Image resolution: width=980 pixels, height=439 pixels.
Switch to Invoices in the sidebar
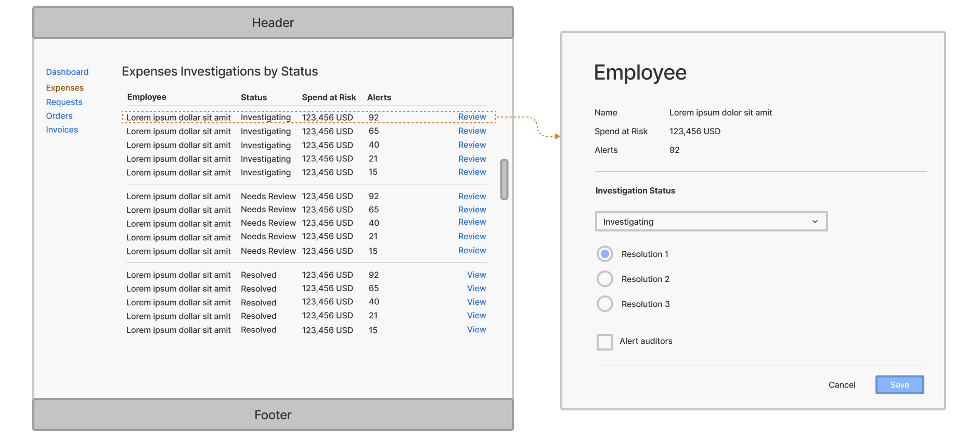pos(62,130)
